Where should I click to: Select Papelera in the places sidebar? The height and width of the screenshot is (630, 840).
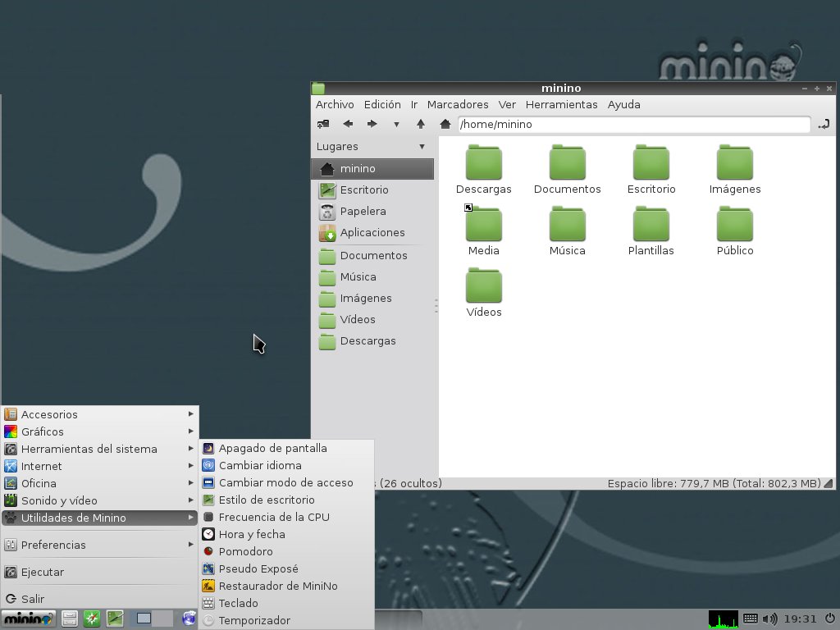(x=363, y=211)
